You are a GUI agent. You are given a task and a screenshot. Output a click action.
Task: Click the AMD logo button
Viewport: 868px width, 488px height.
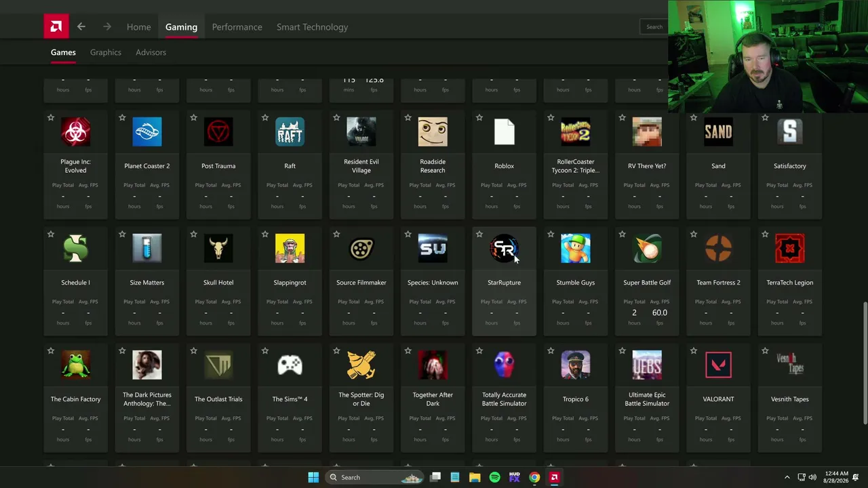coord(56,27)
